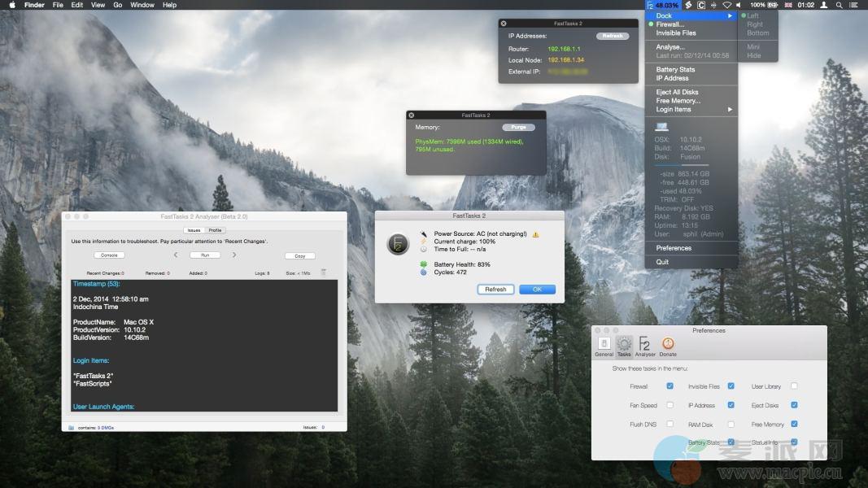868x488 pixels.
Task: Open the Finder Go menu
Action: point(118,5)
